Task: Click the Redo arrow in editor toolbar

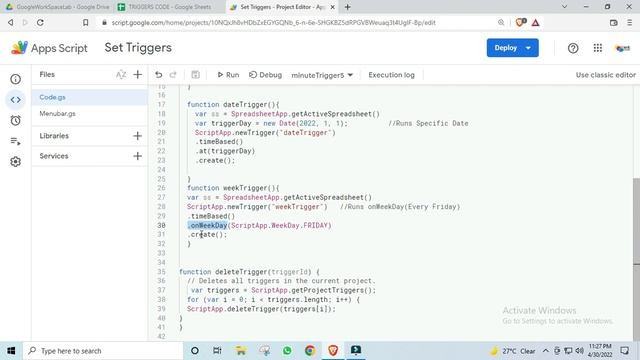Action: [173, 75]
